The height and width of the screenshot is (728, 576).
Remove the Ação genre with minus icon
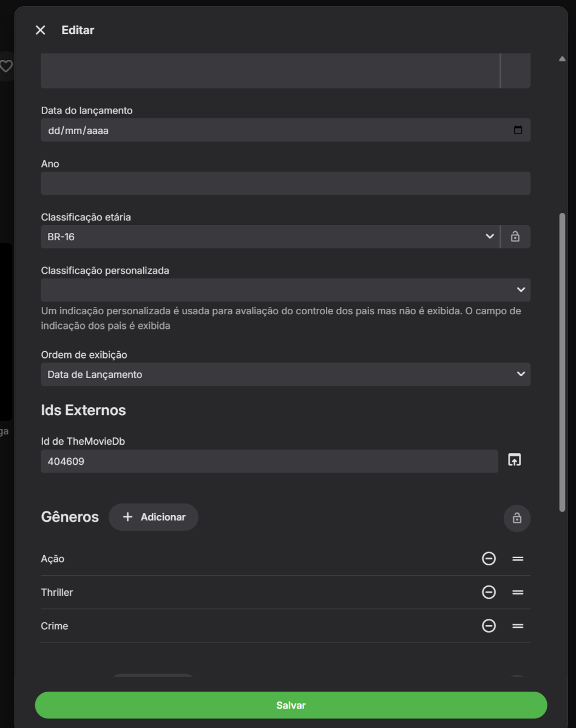click(x=490, y=558)
